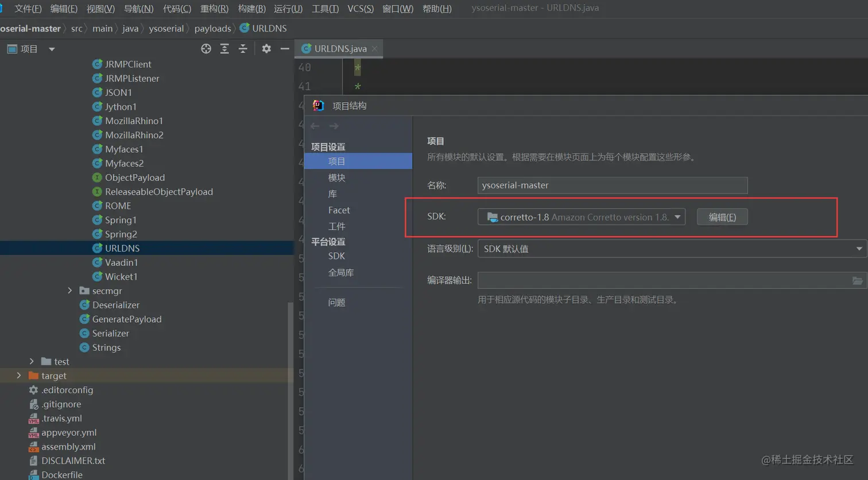Image resolution: width=868 pixels, height=480 pixels.
Task: Click the expand all icon in project panel
Action: click(x=224, y=49)
